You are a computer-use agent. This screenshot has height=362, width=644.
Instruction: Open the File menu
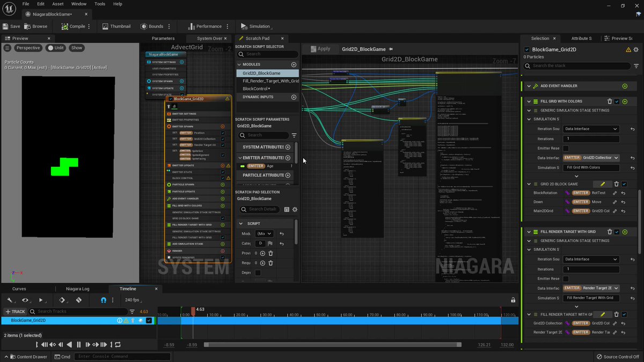26,4
